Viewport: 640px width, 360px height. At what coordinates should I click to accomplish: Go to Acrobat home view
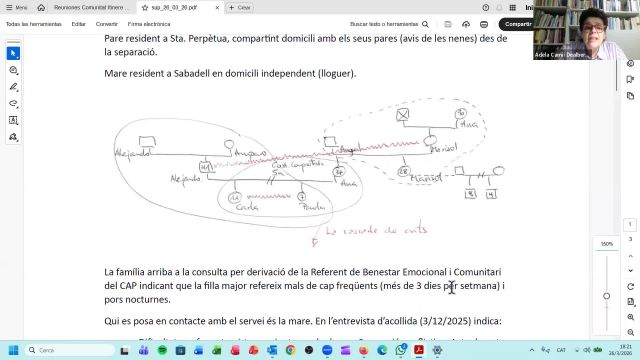click(x=41, y=7)
